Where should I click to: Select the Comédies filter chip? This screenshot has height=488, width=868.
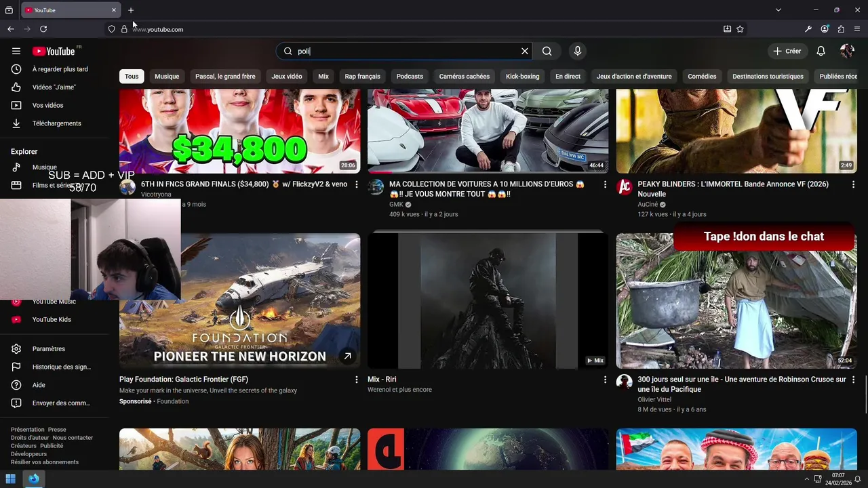coord(702,77)
